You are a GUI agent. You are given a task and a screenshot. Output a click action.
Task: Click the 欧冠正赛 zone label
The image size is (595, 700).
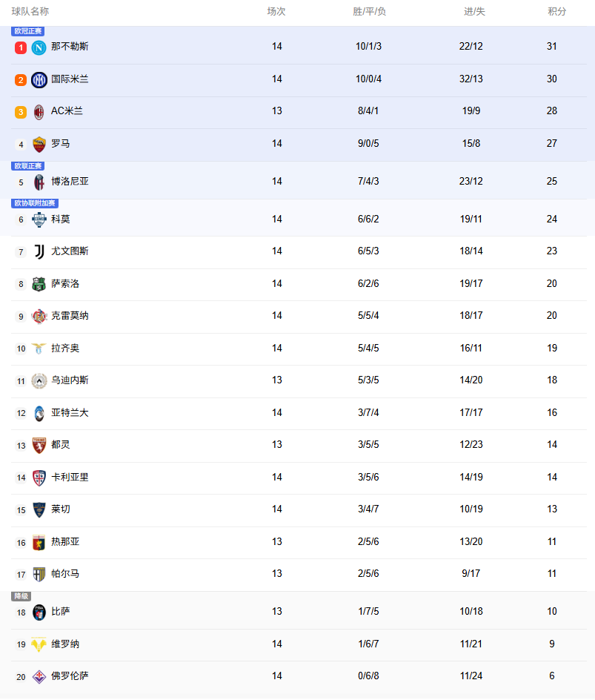coord(28,31)
